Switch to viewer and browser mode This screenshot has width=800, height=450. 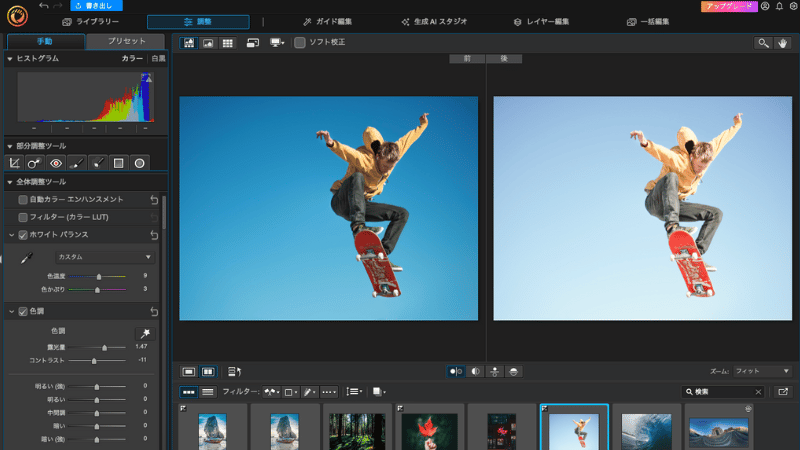click(189, 43)
